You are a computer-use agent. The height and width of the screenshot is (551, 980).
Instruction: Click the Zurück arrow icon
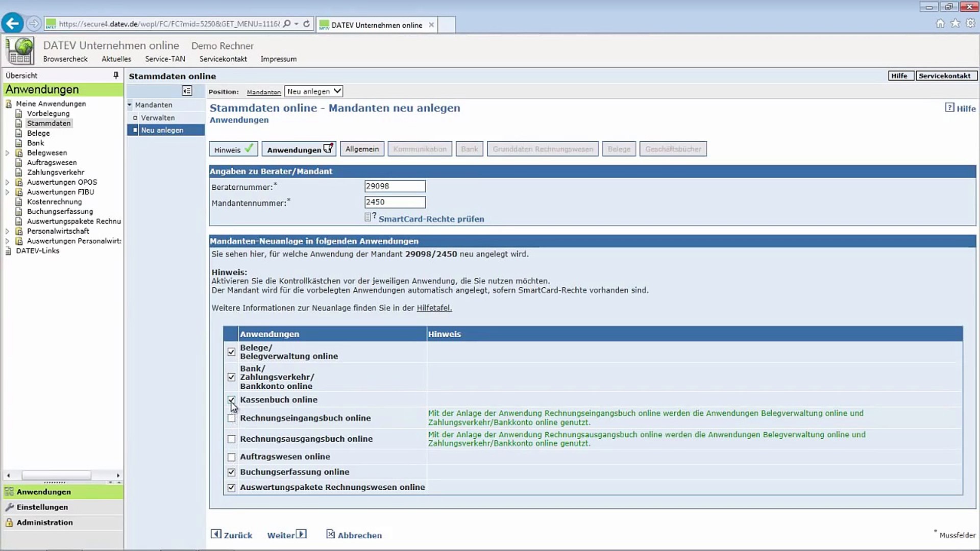point(216,534)
